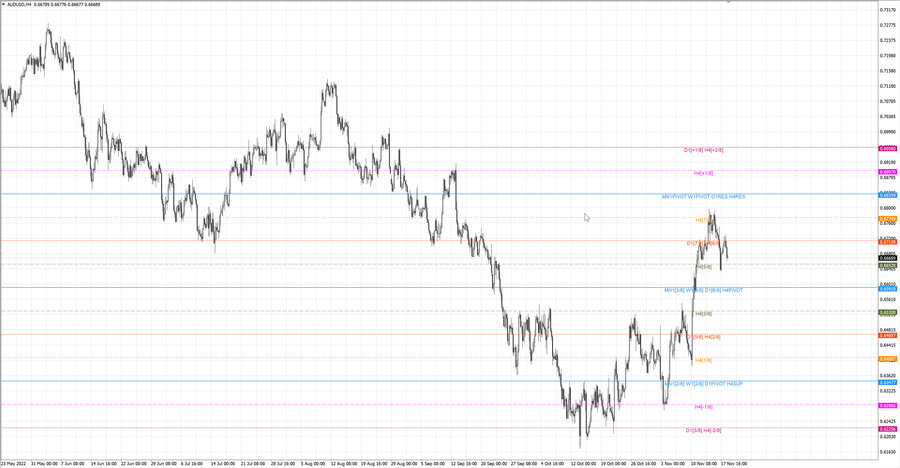Click the 0.64415 value on price axis
900x468 pixels.
pos(887,345)
